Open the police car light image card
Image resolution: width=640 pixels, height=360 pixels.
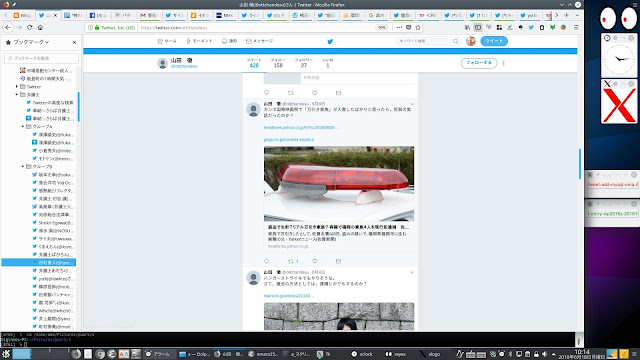[x=339, y=184]
